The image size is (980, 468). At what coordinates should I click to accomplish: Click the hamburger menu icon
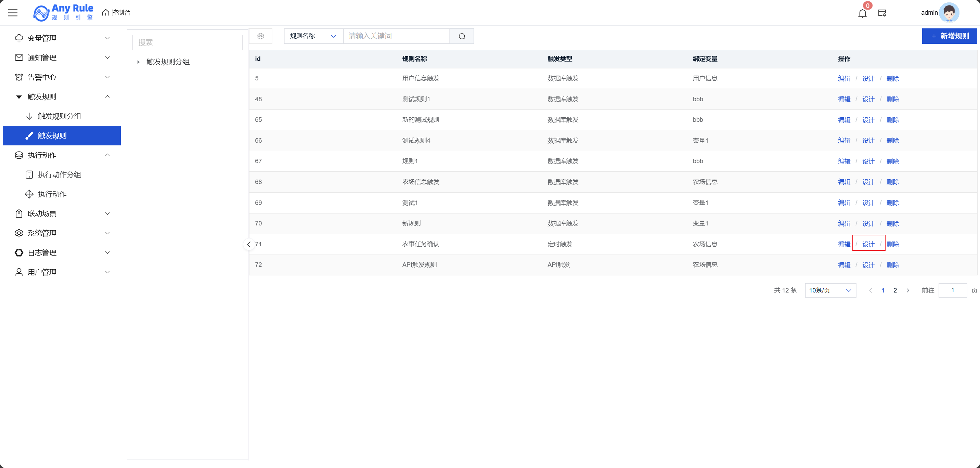point(13,13)
